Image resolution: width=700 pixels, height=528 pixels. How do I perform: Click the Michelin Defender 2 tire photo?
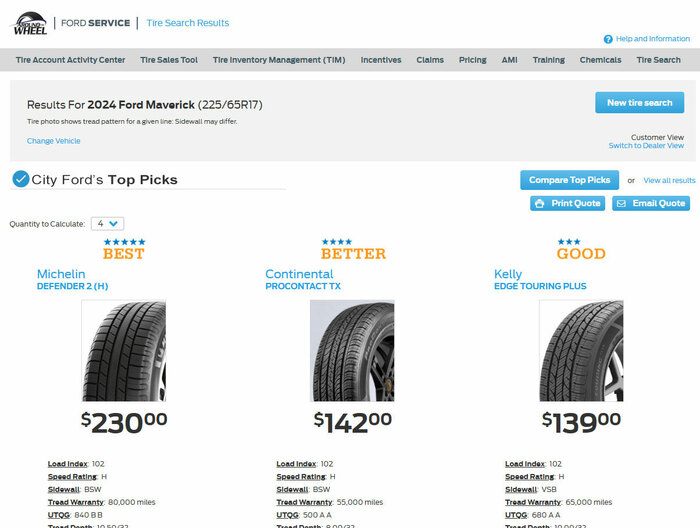coord(123,350)
